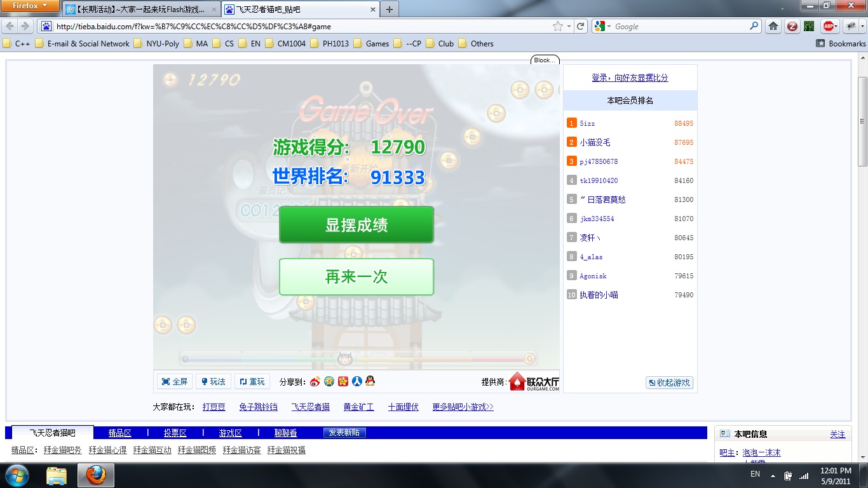Viewport: 868px width, 488px height.
Task: Click the green 显摆成绩 button
Action: pyautogui.click(x=356, y=224)
